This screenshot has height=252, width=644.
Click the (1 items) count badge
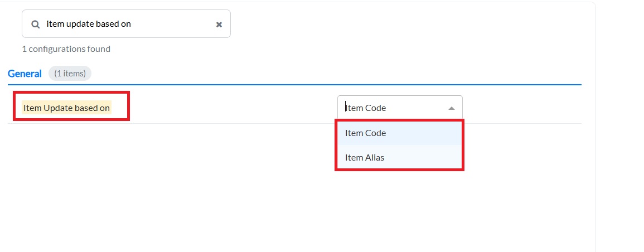point(70,74)
